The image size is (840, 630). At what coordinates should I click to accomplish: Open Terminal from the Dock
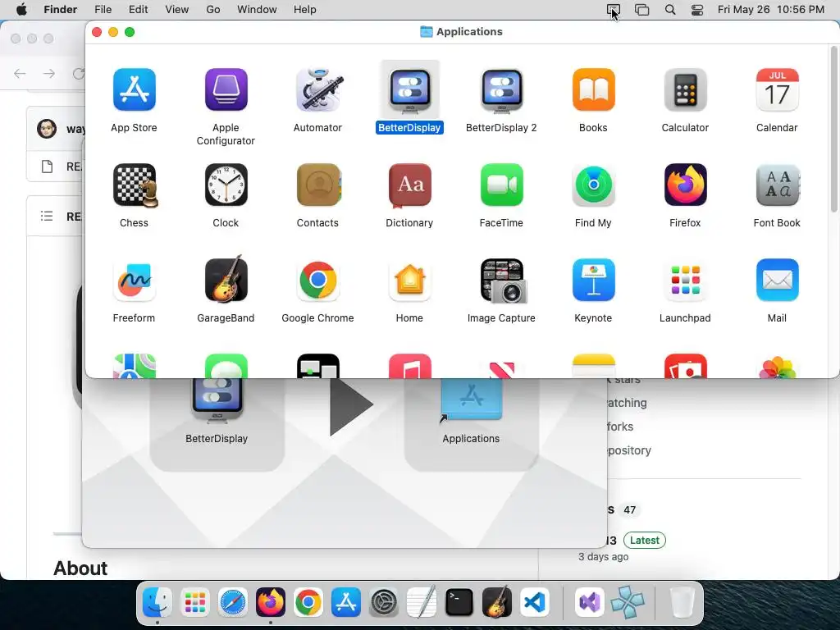(x=459, y=602)
